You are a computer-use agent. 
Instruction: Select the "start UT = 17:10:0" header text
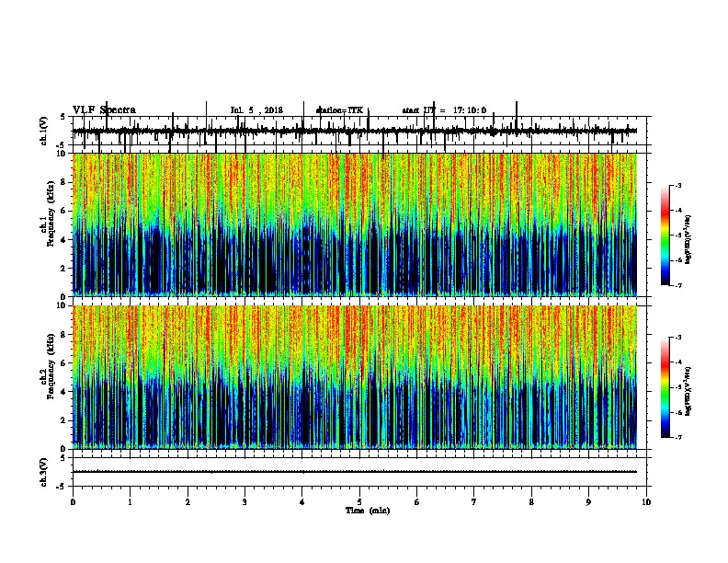[x=444, y=110]
